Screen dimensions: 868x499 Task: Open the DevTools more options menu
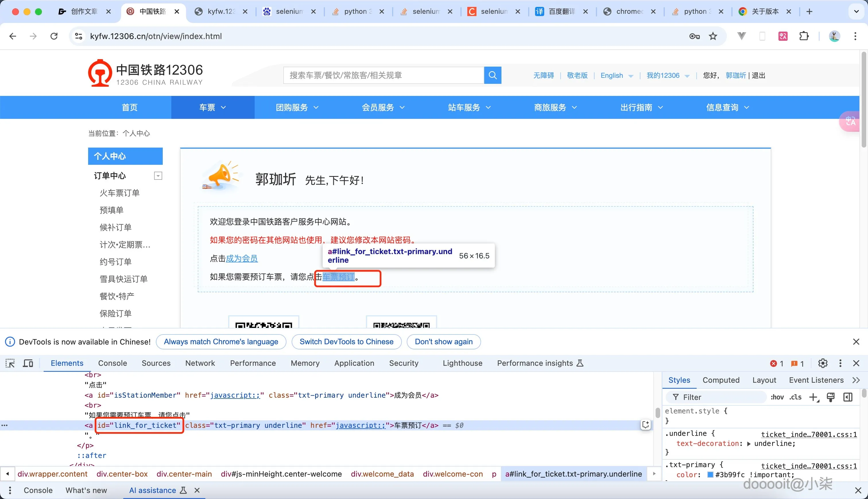click(840, 363)
